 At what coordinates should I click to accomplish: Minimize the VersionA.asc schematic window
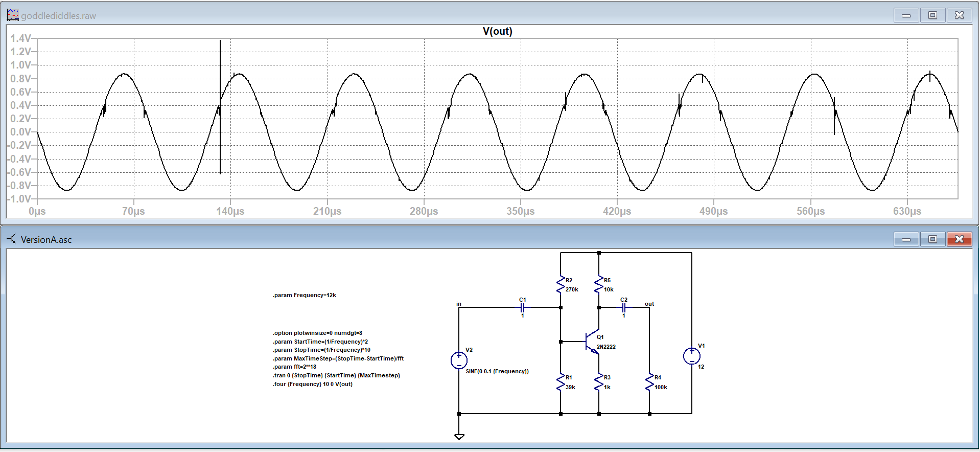[906, 239]
